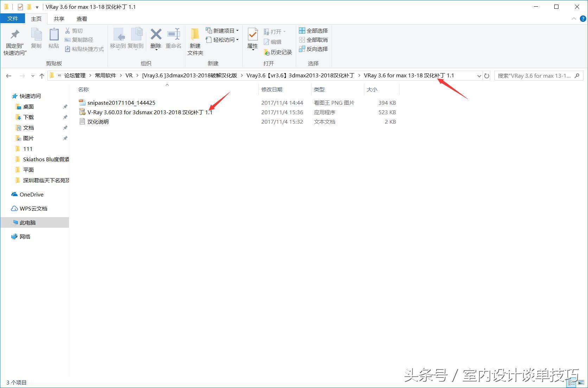
Task: Open OneDrive in sidebar
Action: click(31, 194)
